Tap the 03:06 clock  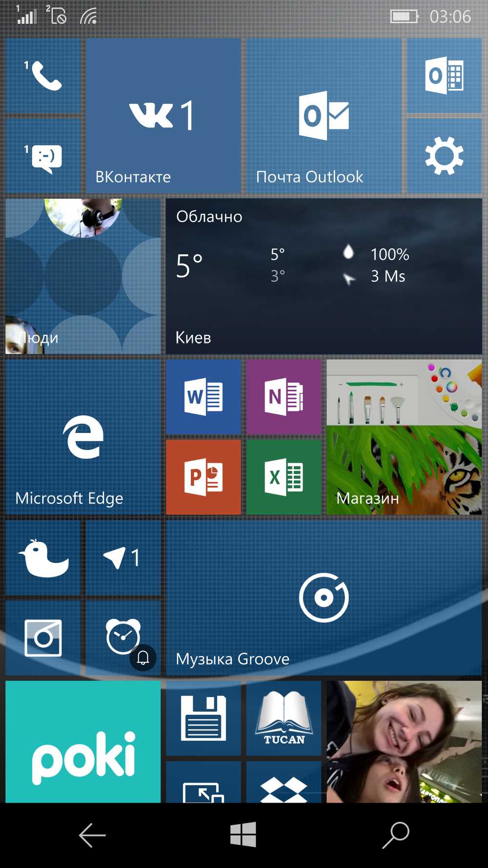click(x=450, y=17)
